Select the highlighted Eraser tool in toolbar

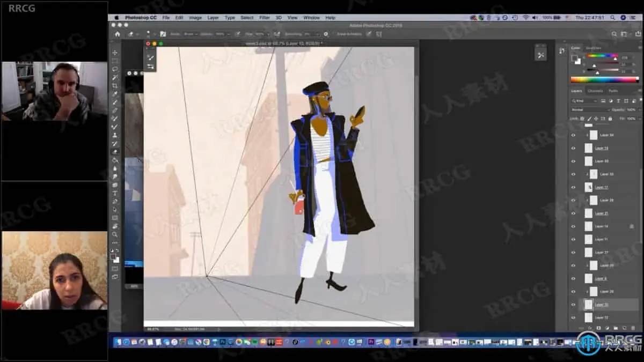[x=115, y=152]
